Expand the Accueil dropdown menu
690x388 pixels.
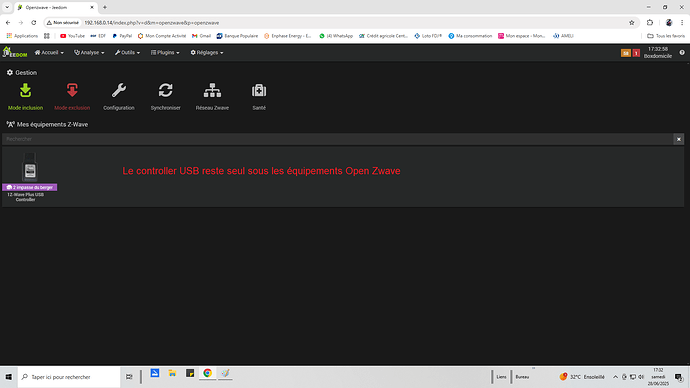point(49,52)
